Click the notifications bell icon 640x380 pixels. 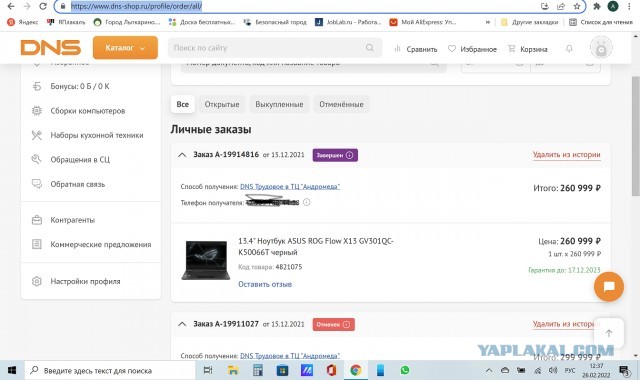[569, 49]
